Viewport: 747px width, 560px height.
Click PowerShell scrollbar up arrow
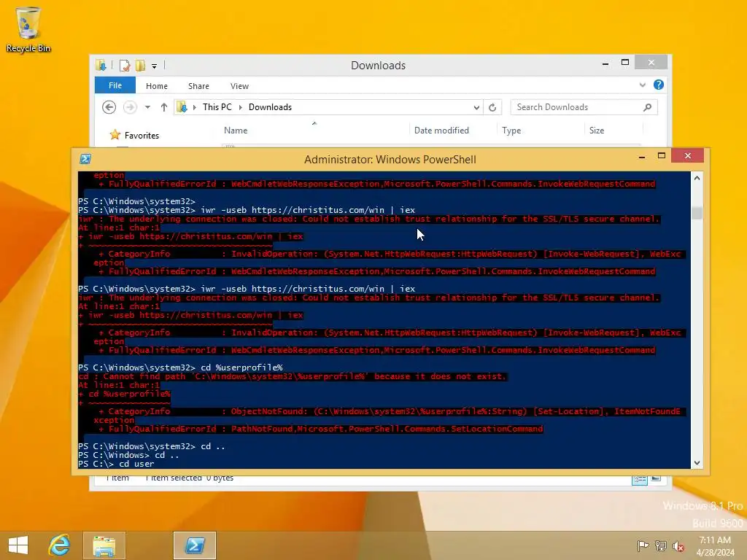[697, 178]
